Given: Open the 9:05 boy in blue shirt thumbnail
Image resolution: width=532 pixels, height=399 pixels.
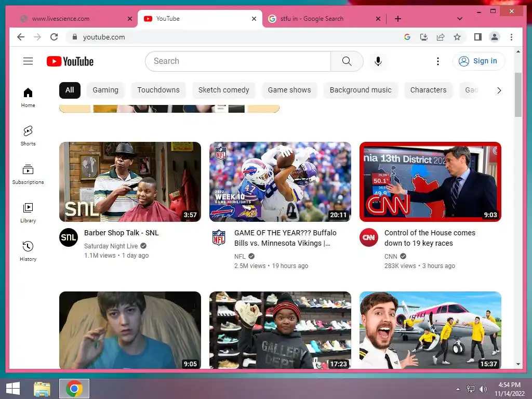Looking at the screenshot, I should (x=130, y=330).
